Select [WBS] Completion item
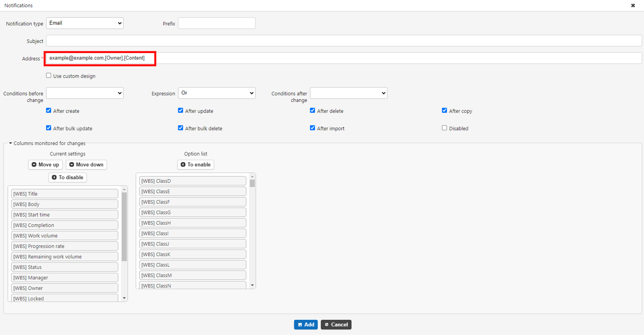Image resolution: width=644 pixels, height=335 pixels. click(64, 225)
